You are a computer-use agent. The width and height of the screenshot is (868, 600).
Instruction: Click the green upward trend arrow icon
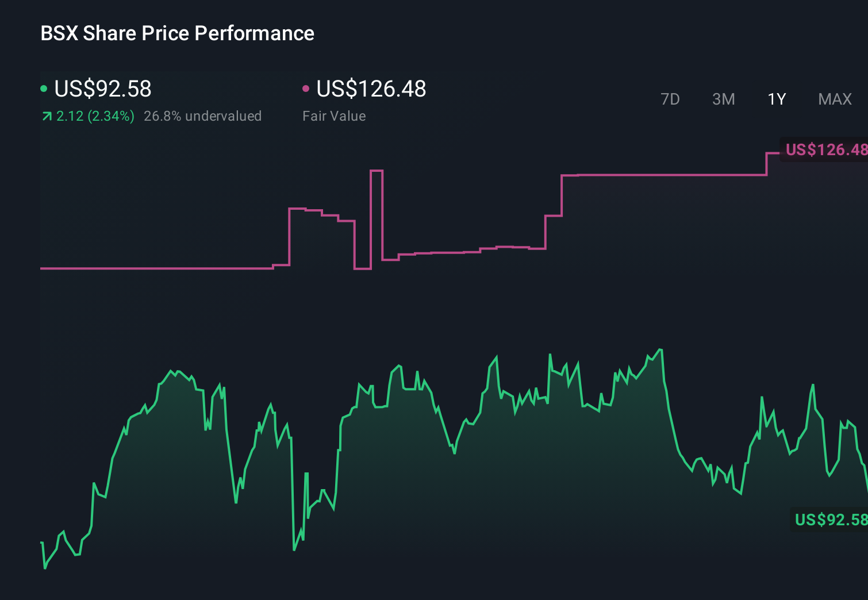pyautogui.click(x=46, y=116)
